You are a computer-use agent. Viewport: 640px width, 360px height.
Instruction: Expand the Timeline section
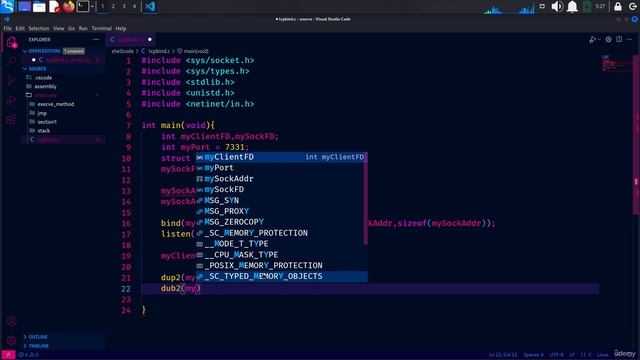pos(38,346)
